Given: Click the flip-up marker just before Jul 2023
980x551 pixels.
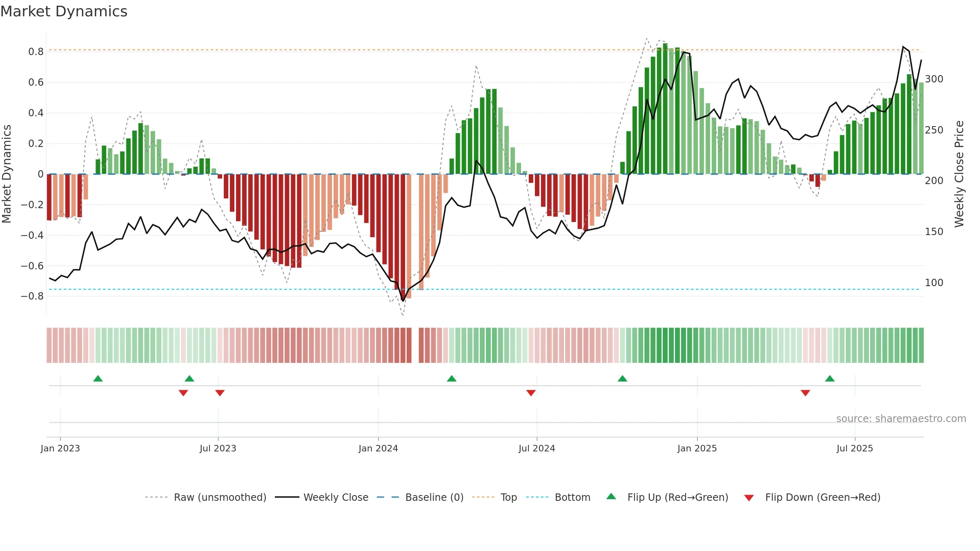Looking at the screenshot, I should pos(189,378).
